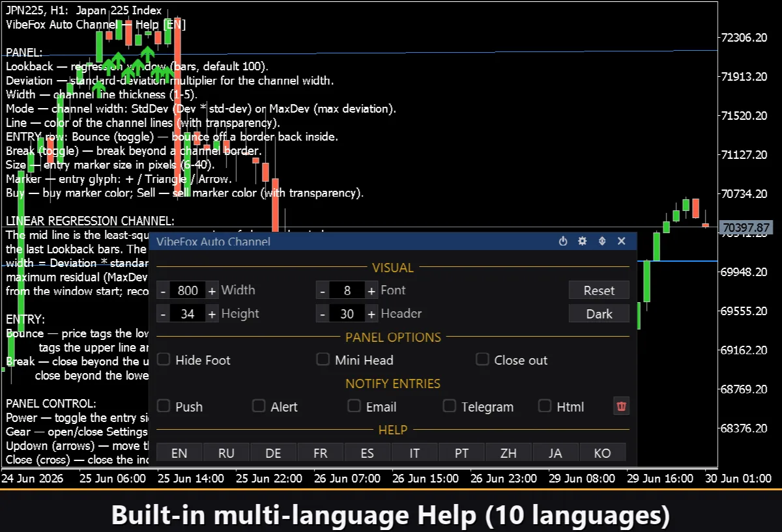Viewport: 782px width, 532px height.
Task: Click the Power icon in panel header
Action: point(563,242)
